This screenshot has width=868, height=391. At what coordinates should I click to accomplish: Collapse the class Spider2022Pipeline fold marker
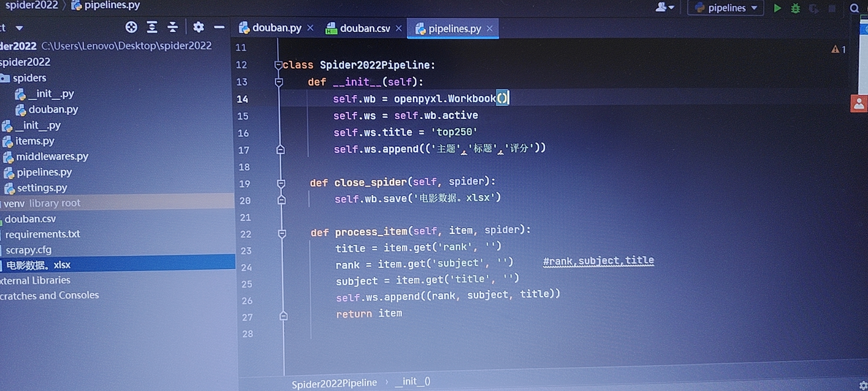pyautogui.click(x=278, y=65)
